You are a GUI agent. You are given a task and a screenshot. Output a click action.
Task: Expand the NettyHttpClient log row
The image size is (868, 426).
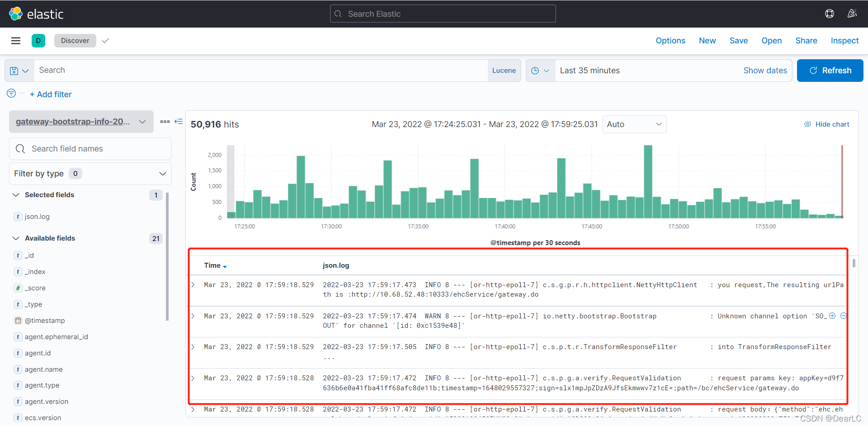(x=193, y=285)
